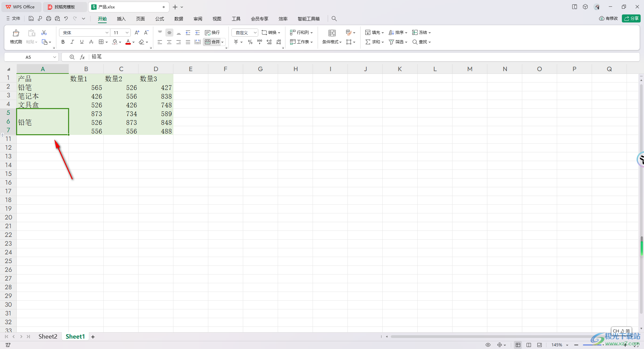This screenshot has height=349, width=644.
Task: Toggle Wrap Text (换行)
Action: click(212, 33)
